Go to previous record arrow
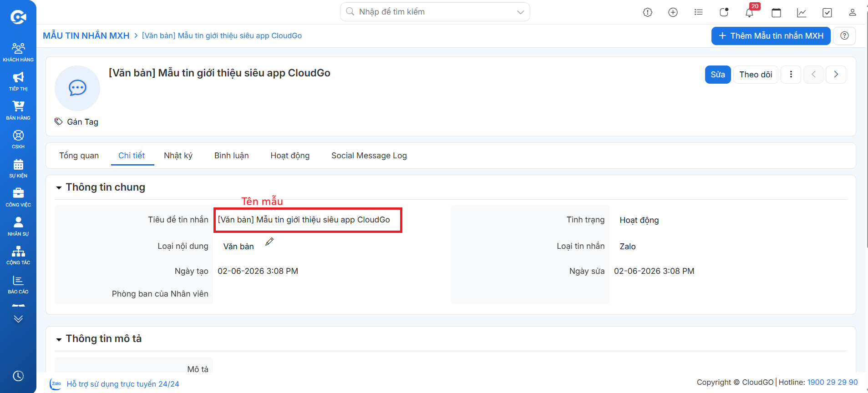The height and width of the screenshot is (393, 868). coord(813,75)
